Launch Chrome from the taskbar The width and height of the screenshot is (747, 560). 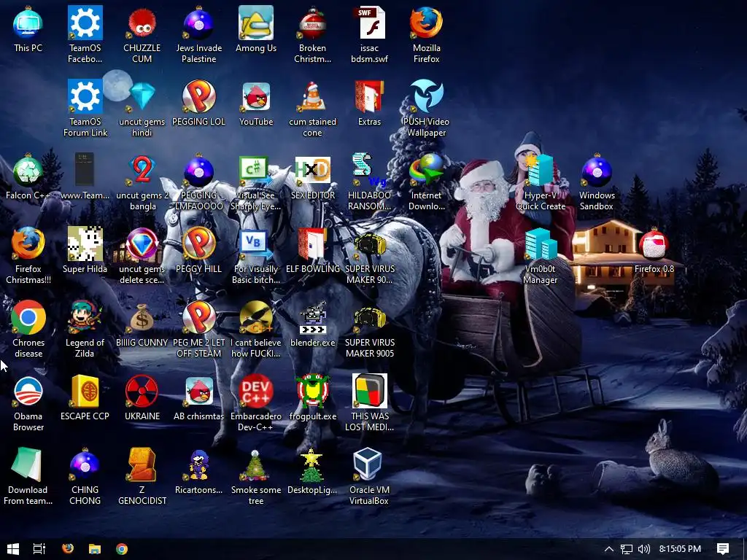tap(122, 549)
